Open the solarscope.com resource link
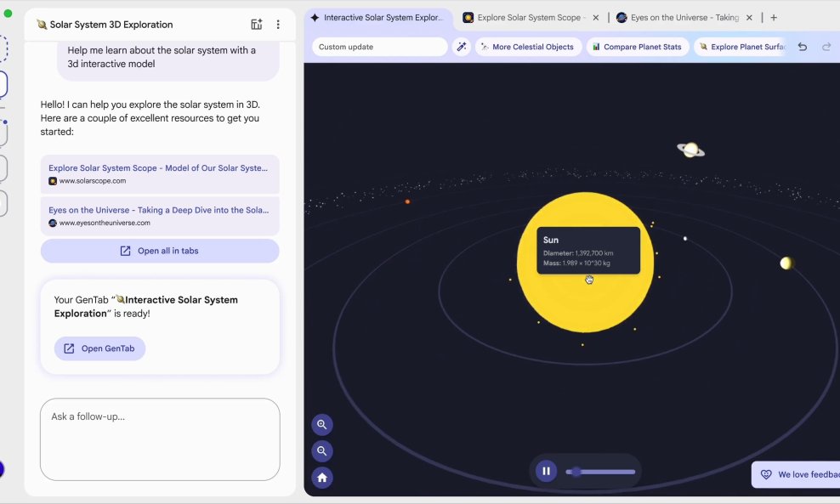This screenshot has width=840, height=504. [159, 173]
